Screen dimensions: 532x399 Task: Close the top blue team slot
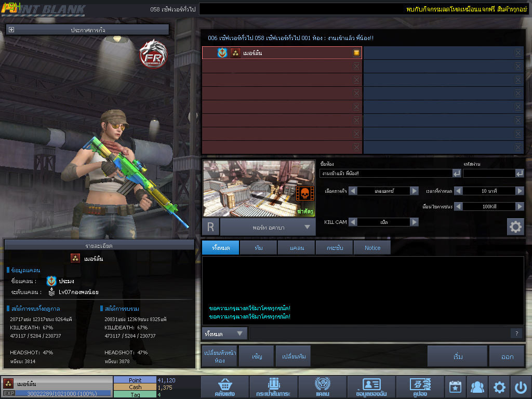(x=518, y=52)
